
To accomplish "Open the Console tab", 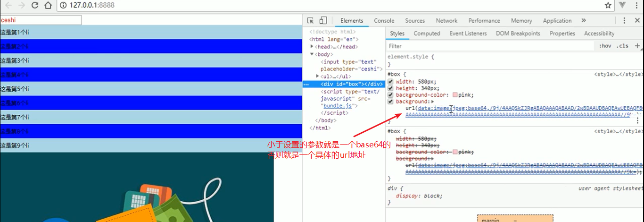I will [384, 20].
